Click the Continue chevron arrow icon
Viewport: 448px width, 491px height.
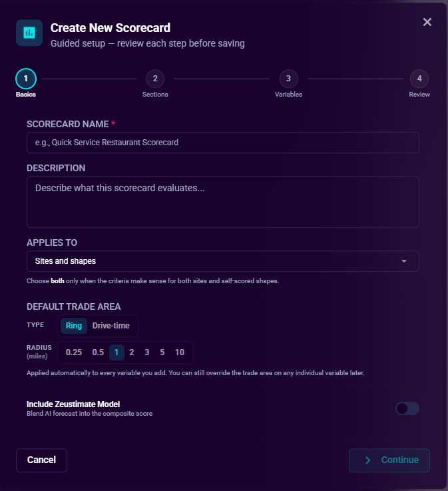point(368,460)
